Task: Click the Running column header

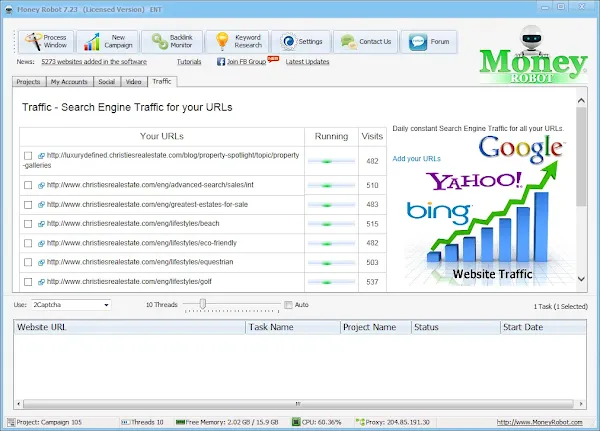Action: (x=331, y=137)
